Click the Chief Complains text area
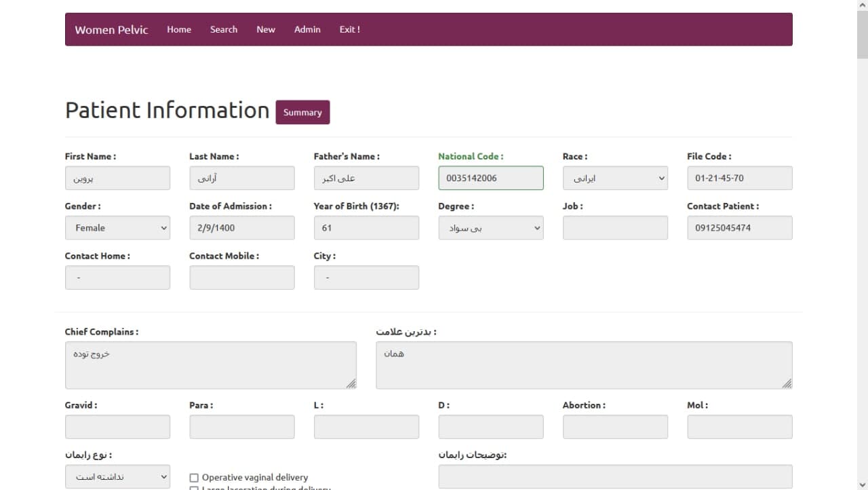868x490 pixels. [210, 365]
